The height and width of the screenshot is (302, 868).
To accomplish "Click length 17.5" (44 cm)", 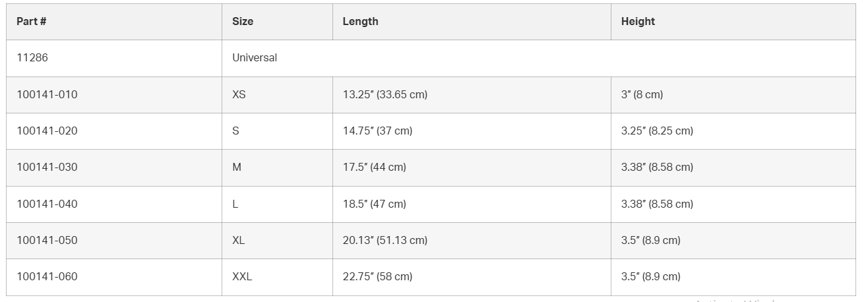I will coord(374,167).
